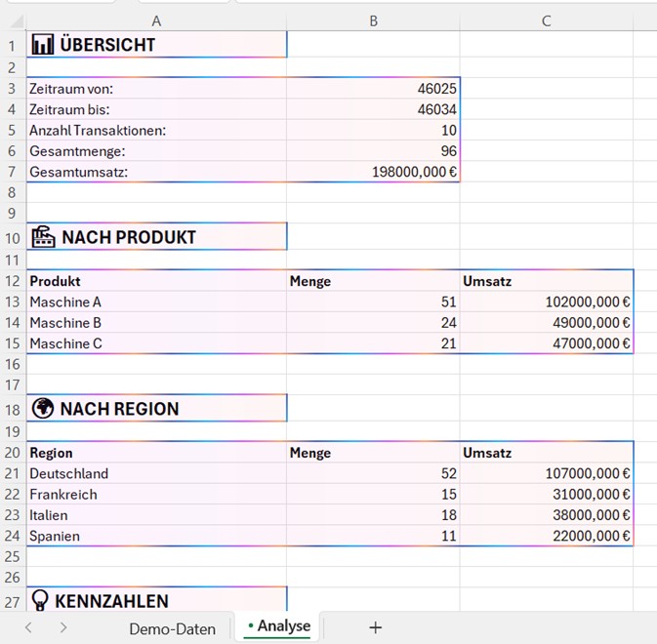Add a new sheet with the plus icon
The width and height of the screenshot is (657, 644).
(x=375, y=627)
